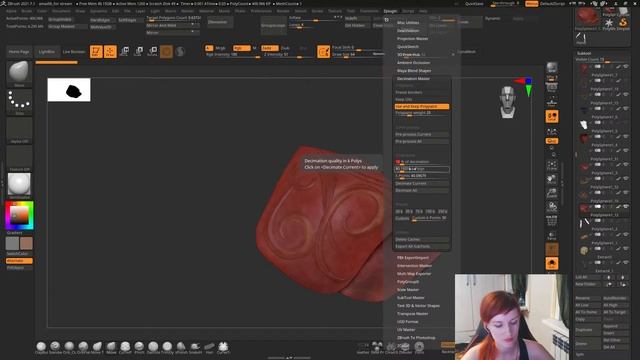The width and height of the screenshot is (640, 360).
Task: Select the ClayBuildup brush at bottom
Action: tap(41, 347)
